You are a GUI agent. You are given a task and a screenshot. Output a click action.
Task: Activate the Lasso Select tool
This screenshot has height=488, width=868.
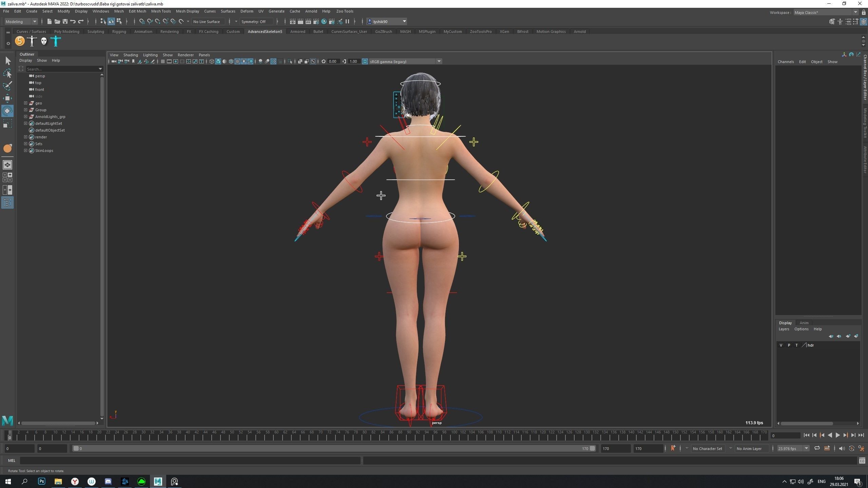[7, 73]
